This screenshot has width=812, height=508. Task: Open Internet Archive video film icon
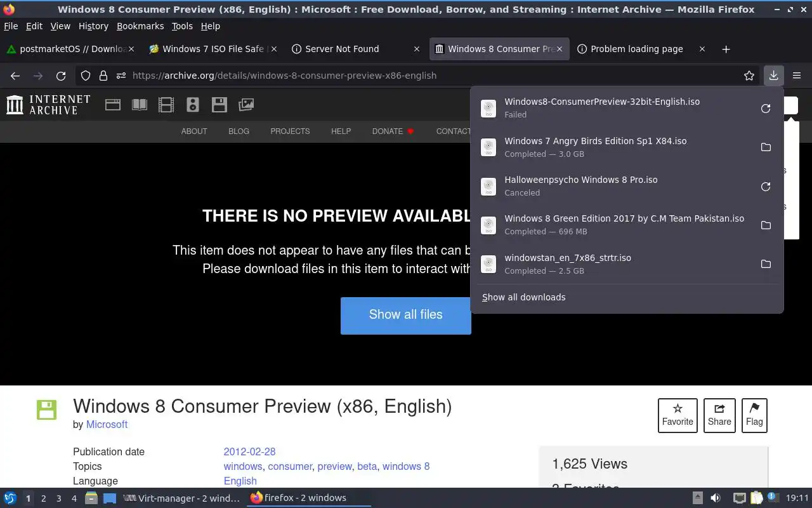[x=166, y=105]
